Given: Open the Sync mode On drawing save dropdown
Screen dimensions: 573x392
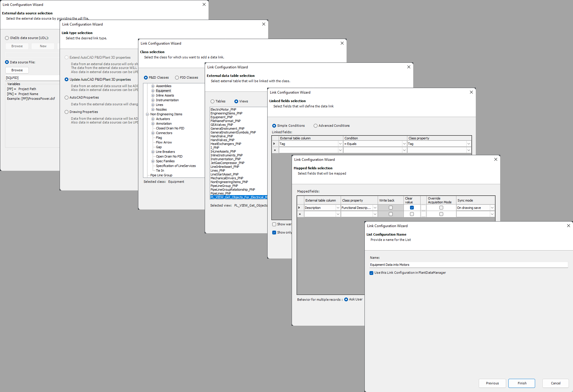Looking at the screenshot, I should (492, 208).
